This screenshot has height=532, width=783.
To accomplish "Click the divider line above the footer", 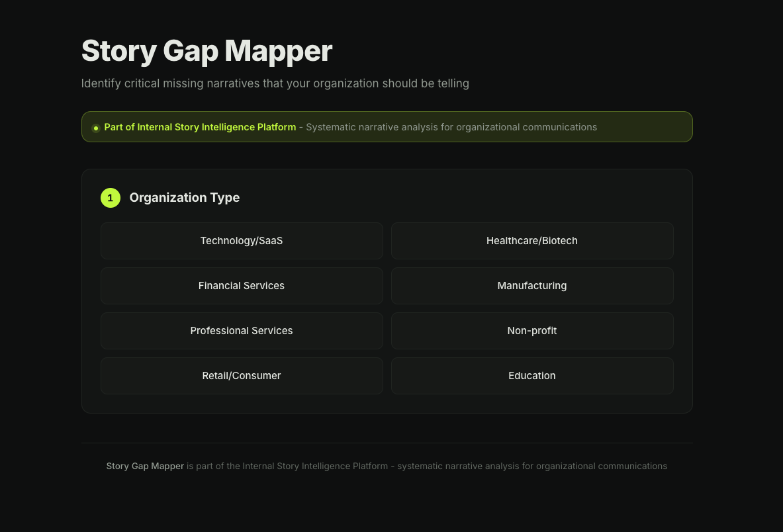I will tap(387, 443).
